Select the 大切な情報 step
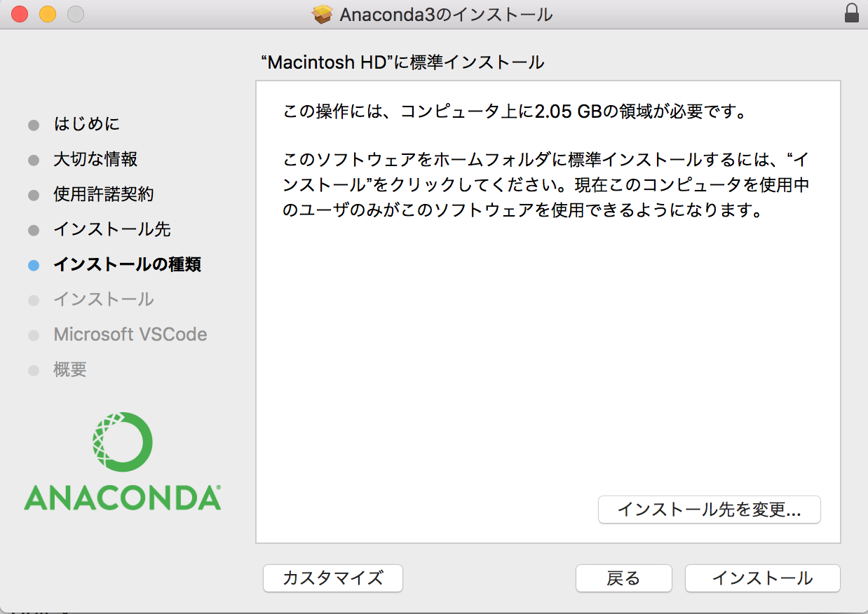Viewport: 868px width, 614px height. tap(95, 160)
